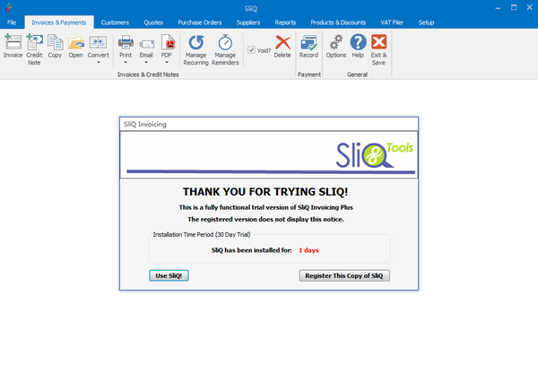
Task: Switch to the Suppliers tab
Action: point(248,22)
